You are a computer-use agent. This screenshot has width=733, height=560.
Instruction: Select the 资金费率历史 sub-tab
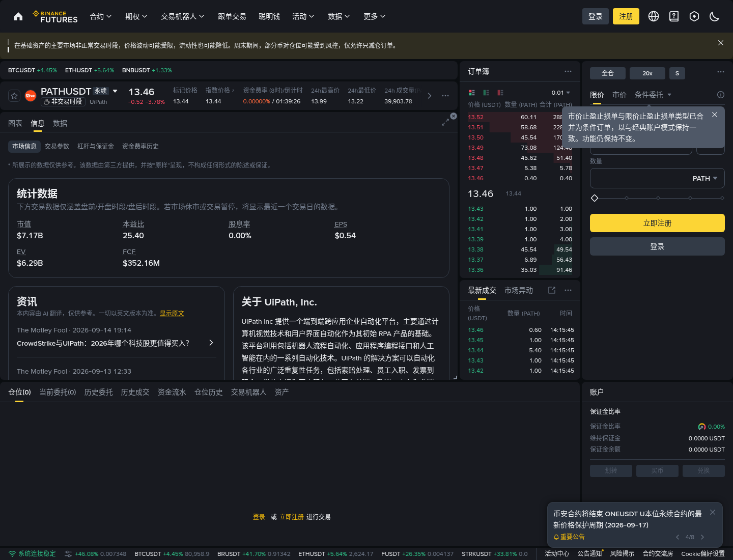point(140,146)
